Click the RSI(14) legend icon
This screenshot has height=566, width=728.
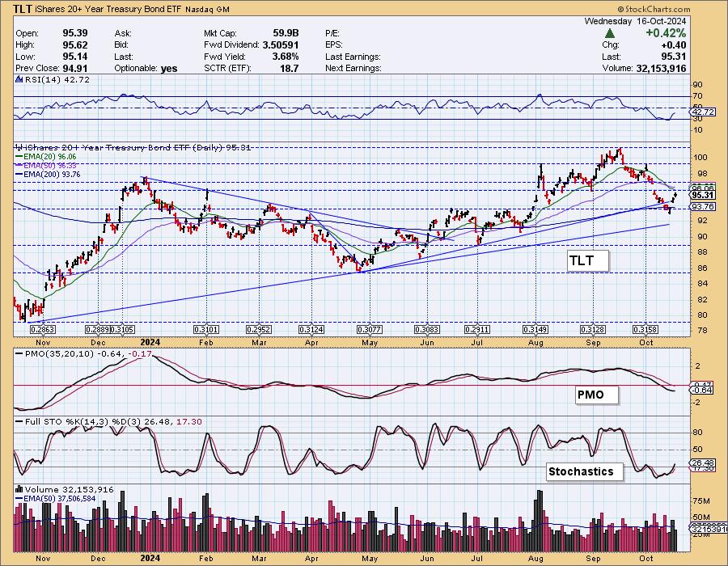click(x=19, y=79)
